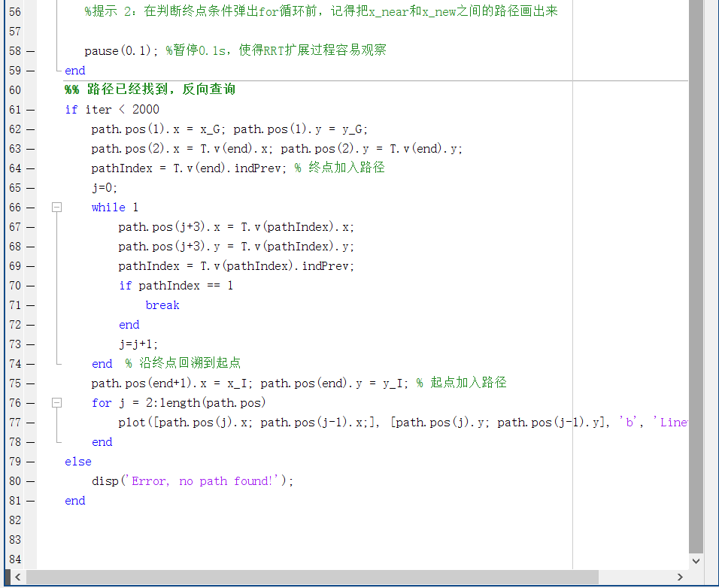This screenshot has width=719, height=588.
Task: Click 'pathIndex = T.v(pathIndex).indPrev;' on line 69
Action: point(236,266)
